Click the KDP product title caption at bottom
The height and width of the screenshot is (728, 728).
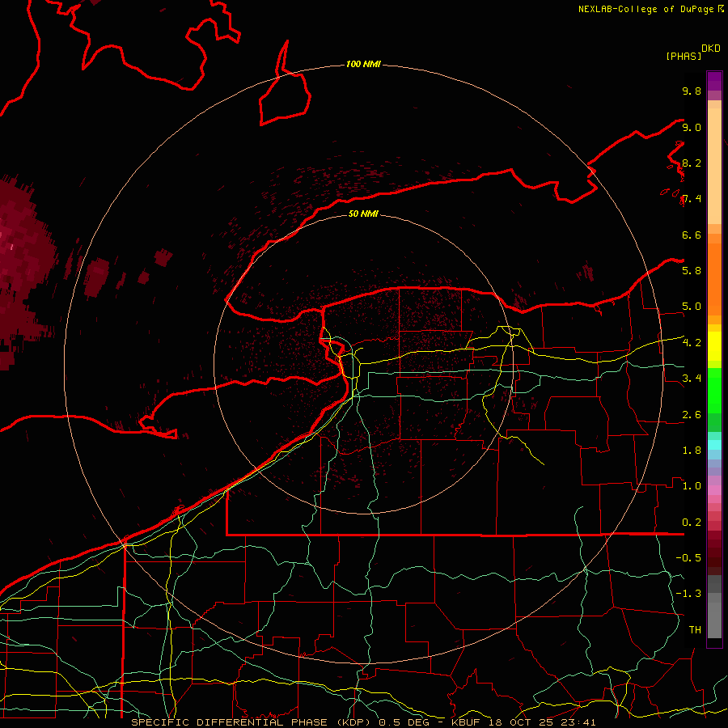point(363,722)
